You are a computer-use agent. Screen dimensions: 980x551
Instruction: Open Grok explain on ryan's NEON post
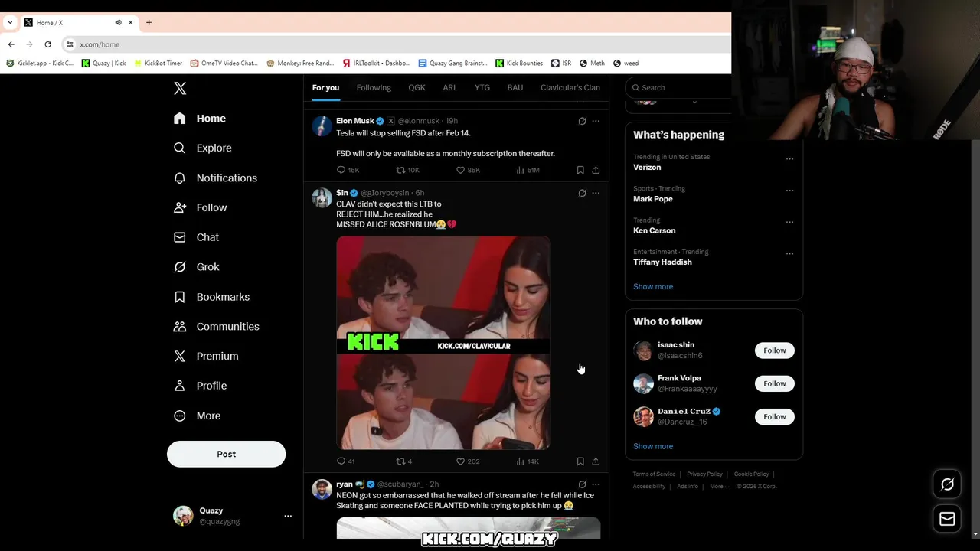[x=582, y=484]
